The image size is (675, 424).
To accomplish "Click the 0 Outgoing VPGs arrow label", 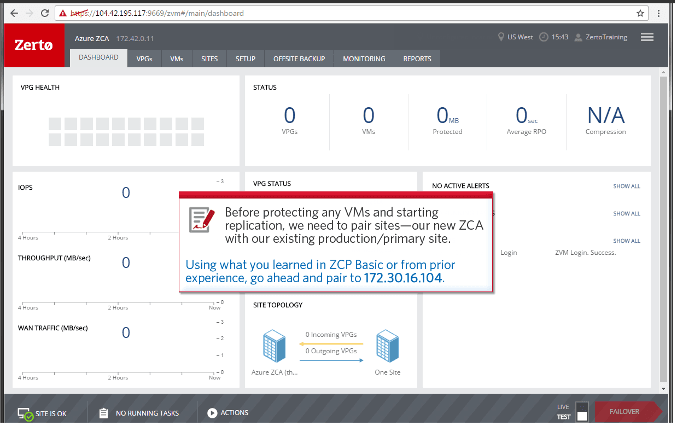I will pos(331,351).
